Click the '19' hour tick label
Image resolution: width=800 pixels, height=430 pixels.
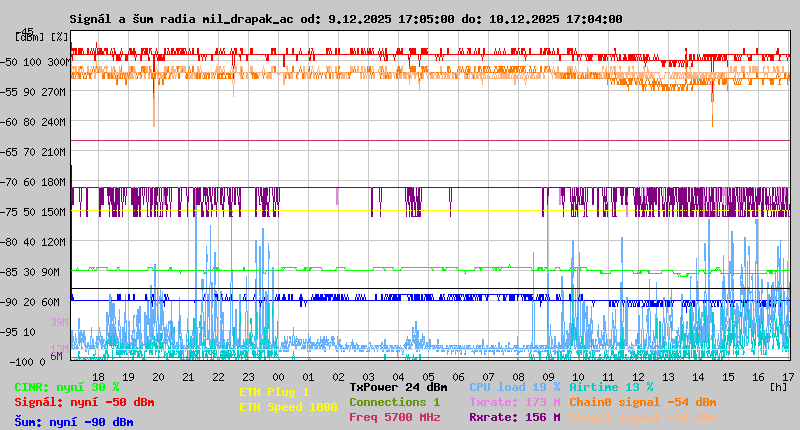[128, 377]
